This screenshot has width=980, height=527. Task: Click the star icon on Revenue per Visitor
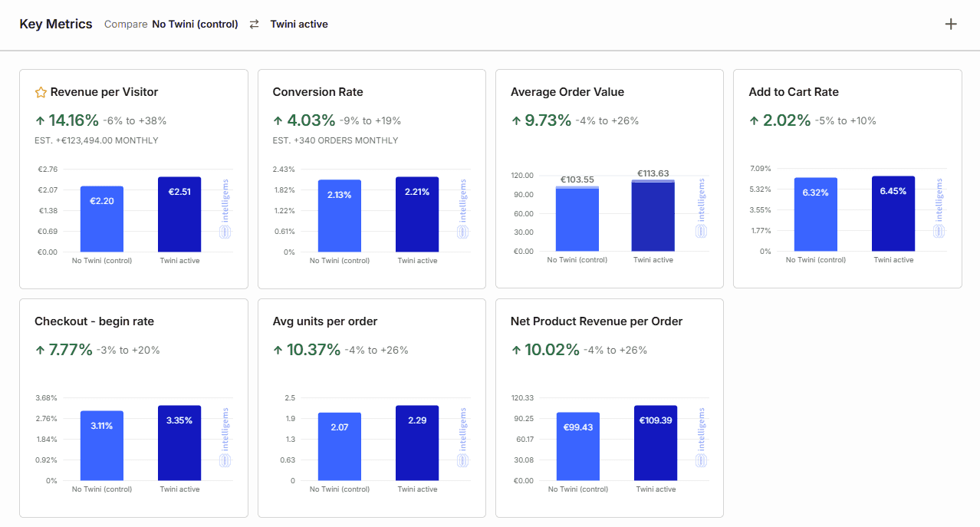(41, 92)
